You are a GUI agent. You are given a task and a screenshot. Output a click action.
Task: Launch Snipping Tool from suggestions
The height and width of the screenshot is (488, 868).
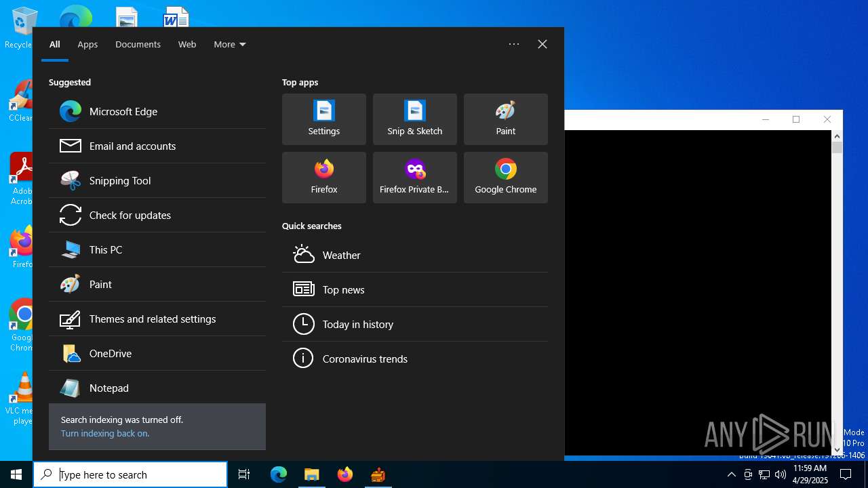157,180
